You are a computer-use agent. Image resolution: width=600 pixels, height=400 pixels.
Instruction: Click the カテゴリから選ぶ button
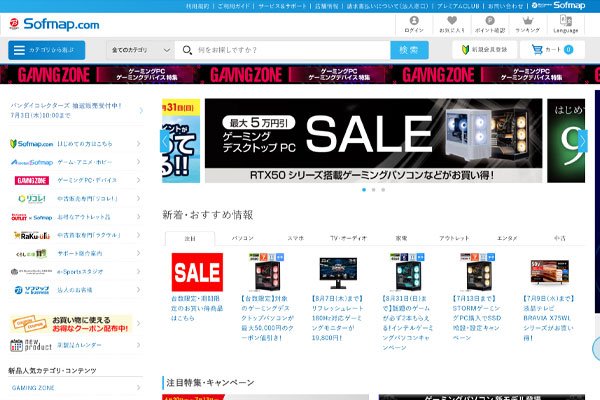click(47, 50)
